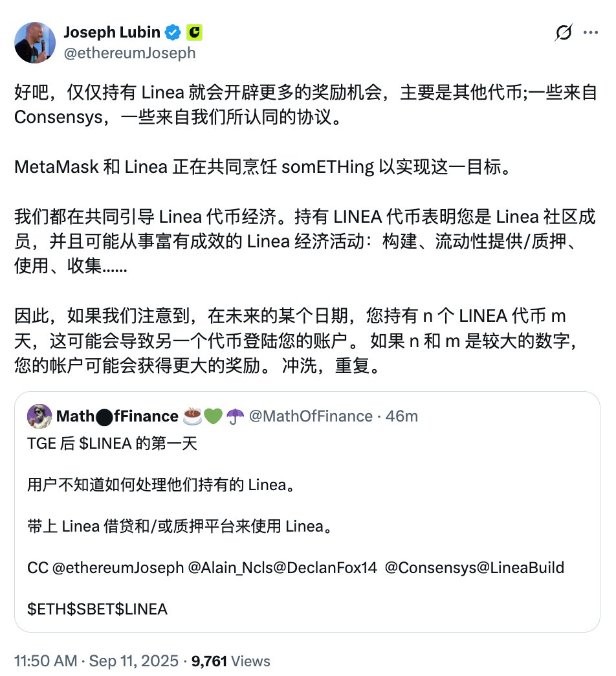Open Joseph Lubin's profile avatar
Screen dimensions: 616x676
tap(35, 43)
